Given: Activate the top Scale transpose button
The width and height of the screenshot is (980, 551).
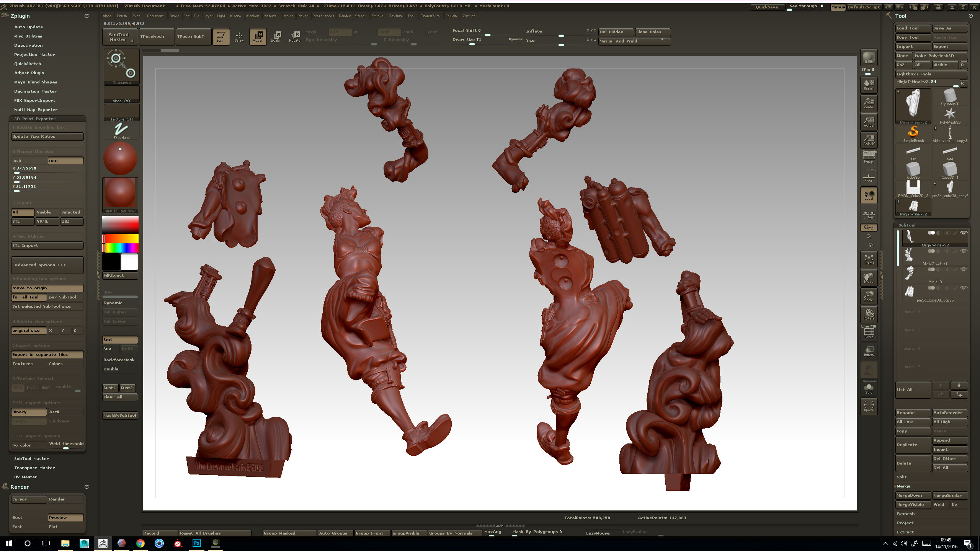Looking at the screenshot, I should (x=276, y=36).
